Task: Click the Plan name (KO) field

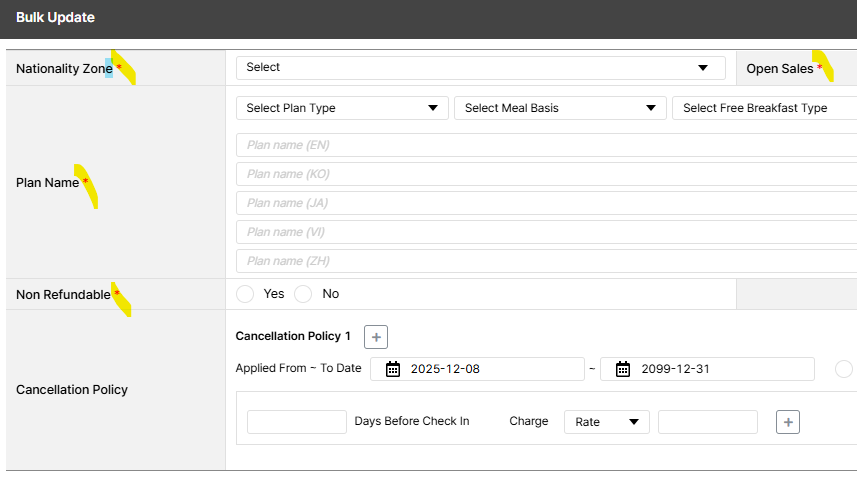Action: tap(546, 174)
